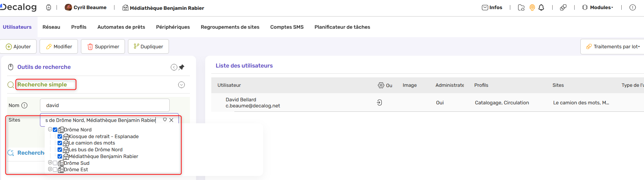Check the Drôme Est checkbox
The height and width of the screenshot is (180, 644).
[55, 170]
